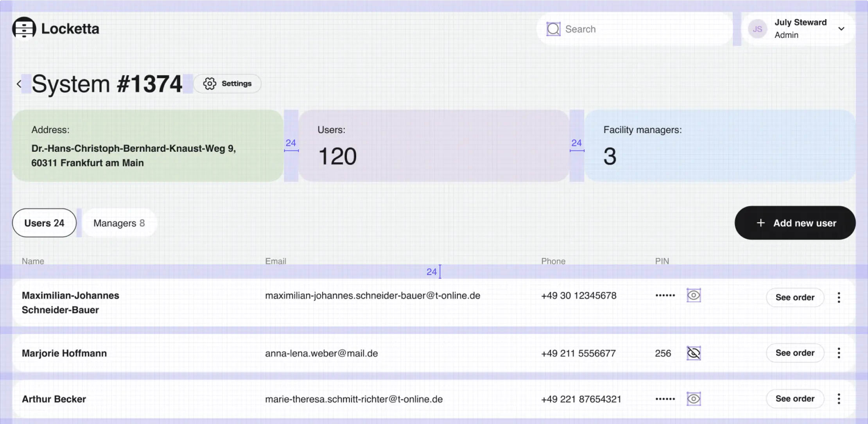Reveal PIN for Arthur Becker
The image size is (868, 424).
(x=694, y=399)
